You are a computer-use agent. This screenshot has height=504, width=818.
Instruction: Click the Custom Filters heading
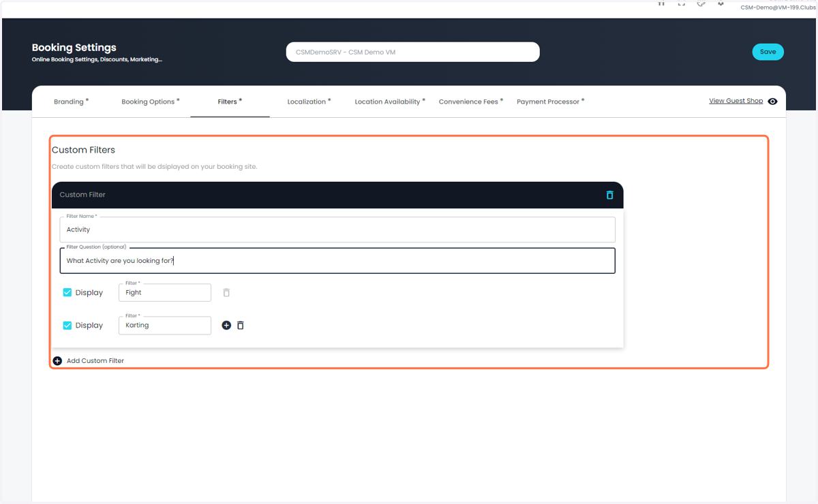(83, 150)
